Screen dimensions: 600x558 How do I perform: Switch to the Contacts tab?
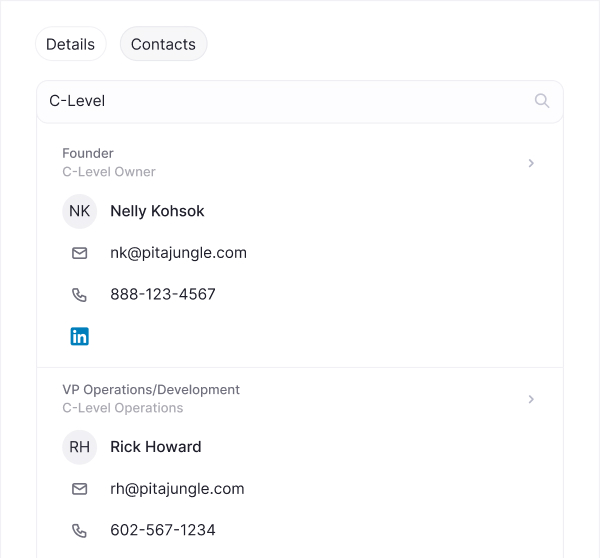coord(163,44)
